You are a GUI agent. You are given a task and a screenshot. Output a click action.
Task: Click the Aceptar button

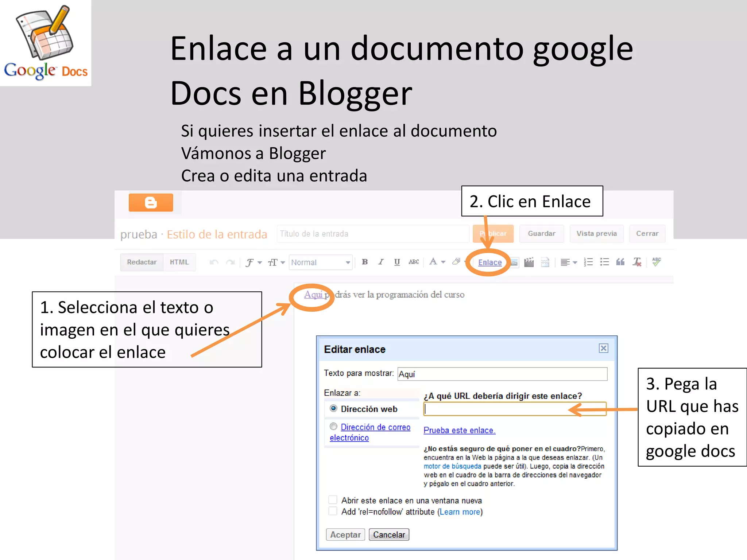345,535
